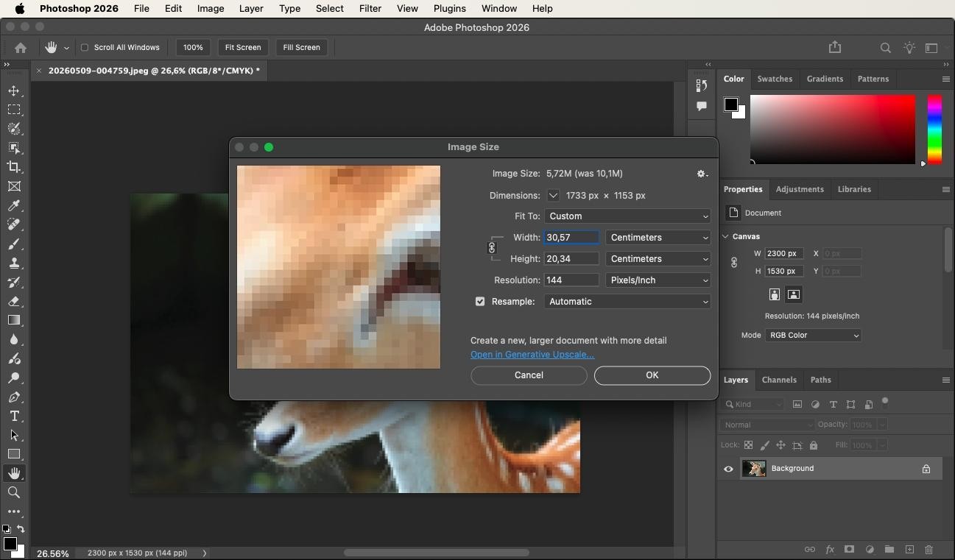
Task: Switch to the Channels tab
Action: coord(779,380)
